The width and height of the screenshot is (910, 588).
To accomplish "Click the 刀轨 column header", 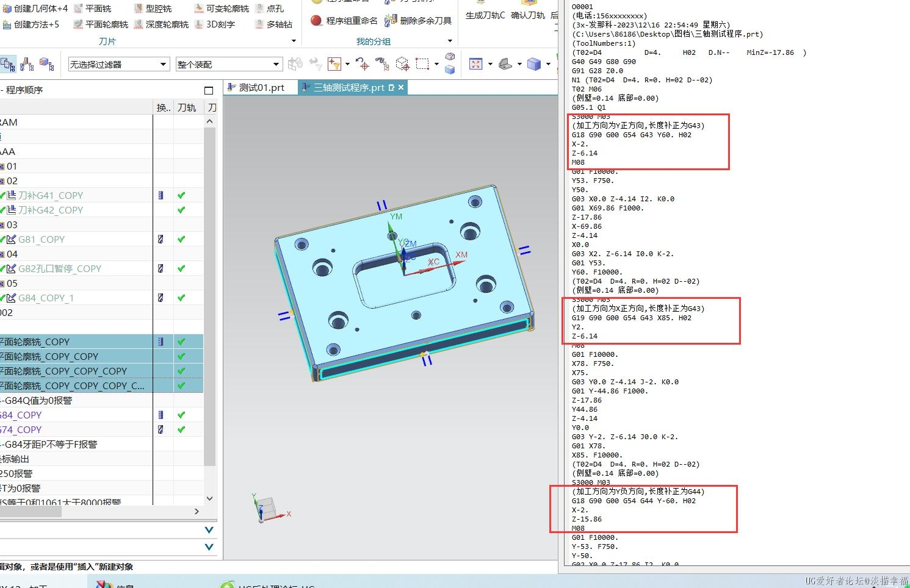I will (x=187, y=107).
